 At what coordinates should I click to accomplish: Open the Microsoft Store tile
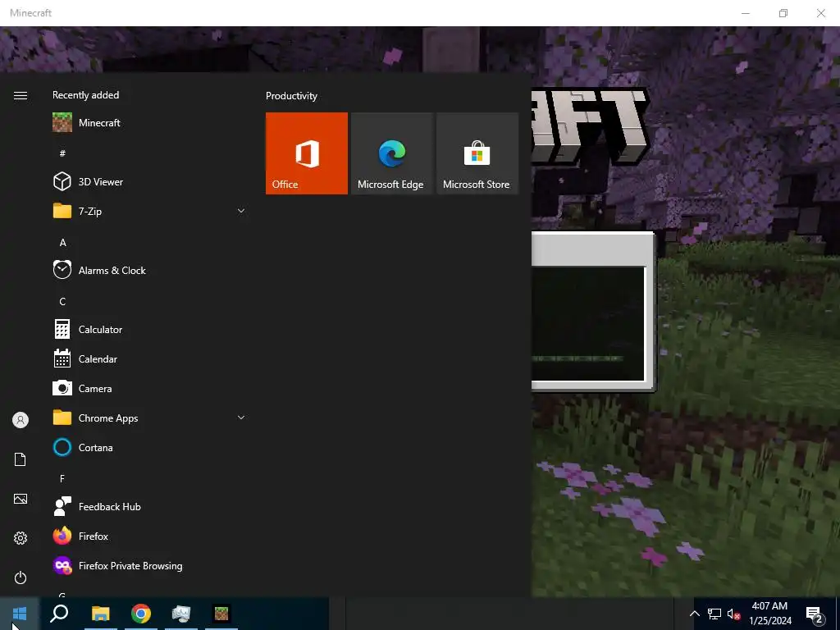point(477,153)
